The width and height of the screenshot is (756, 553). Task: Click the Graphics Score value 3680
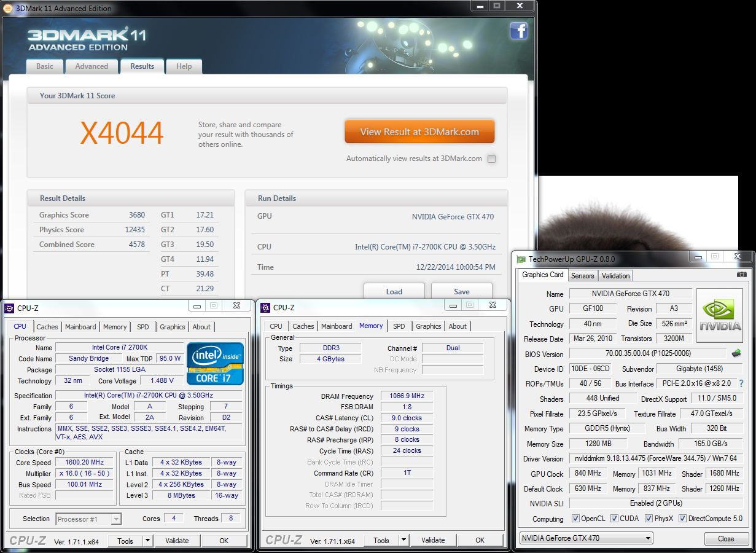coord(137,215)
